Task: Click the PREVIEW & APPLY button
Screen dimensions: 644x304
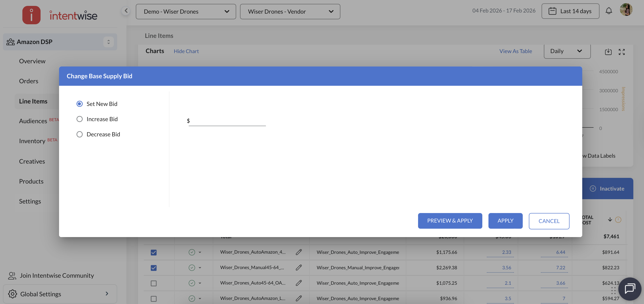Action: tap(450, 221)
